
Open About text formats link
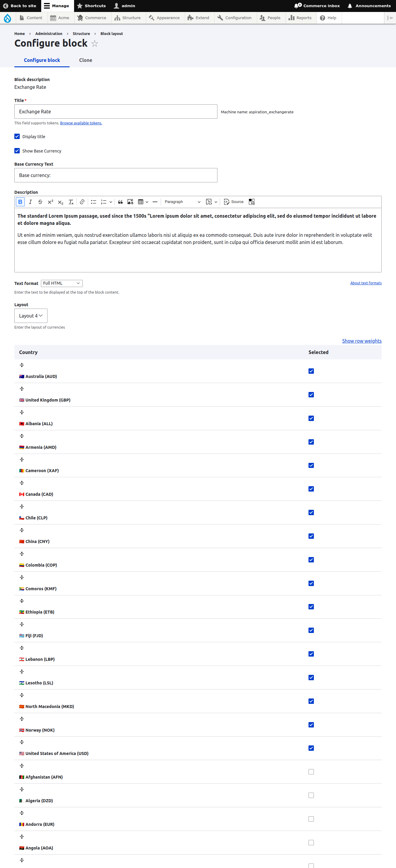(x=366, y=283)
